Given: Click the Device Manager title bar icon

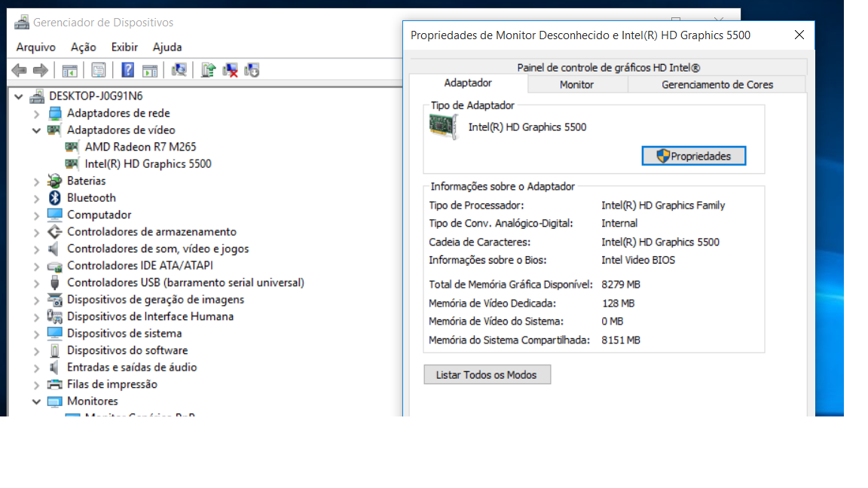Looking at the screenshot, I should pos(22,22).
